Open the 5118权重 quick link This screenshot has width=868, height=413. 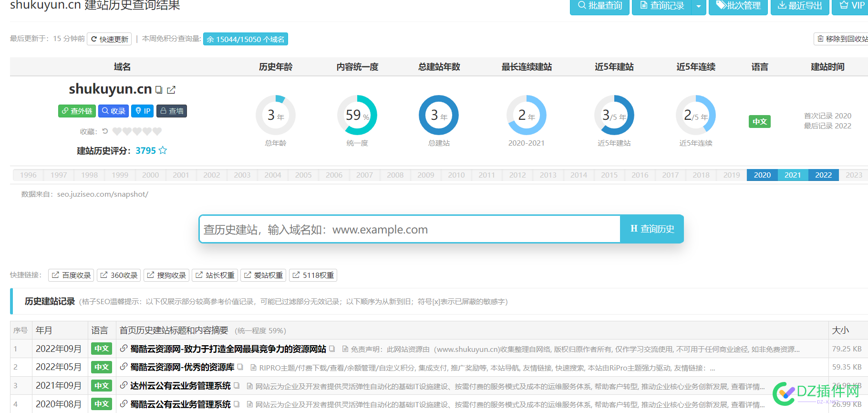coord(313,275)
